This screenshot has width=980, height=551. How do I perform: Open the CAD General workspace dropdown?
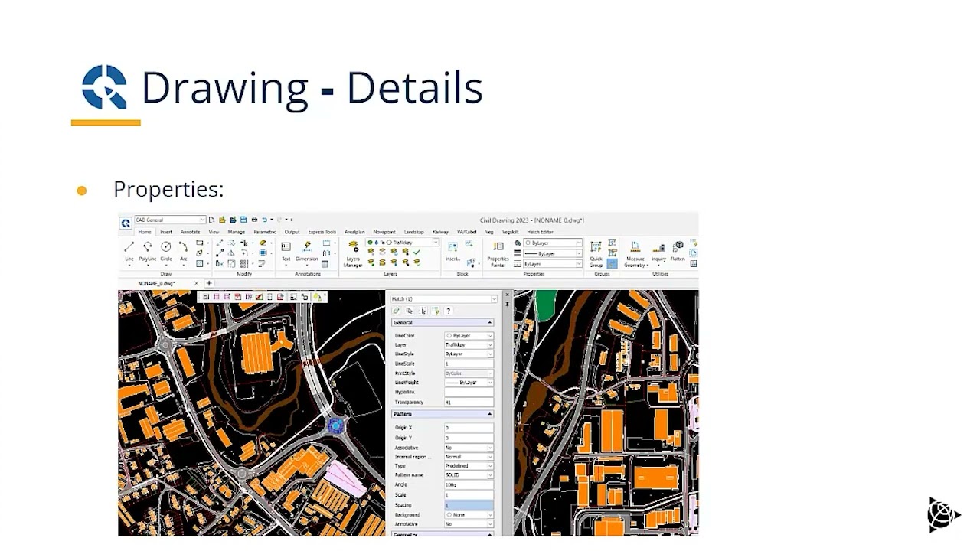coord(170,220)
